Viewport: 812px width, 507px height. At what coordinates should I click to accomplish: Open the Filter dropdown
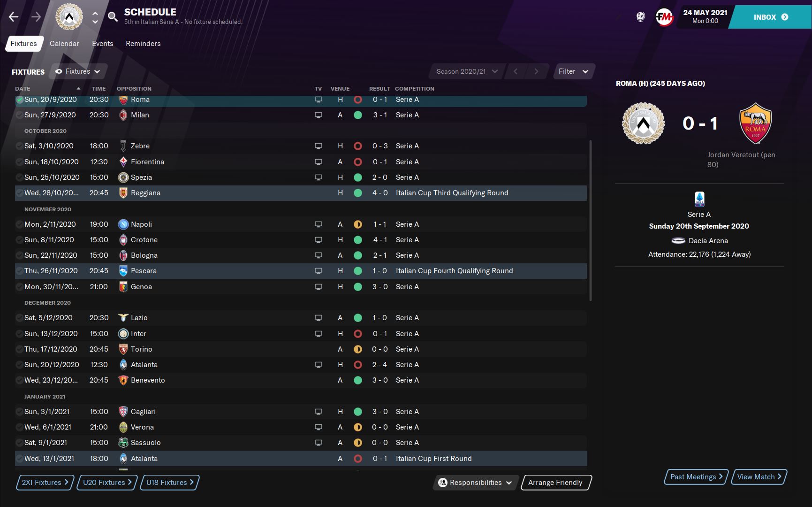(x=574, y=71)
